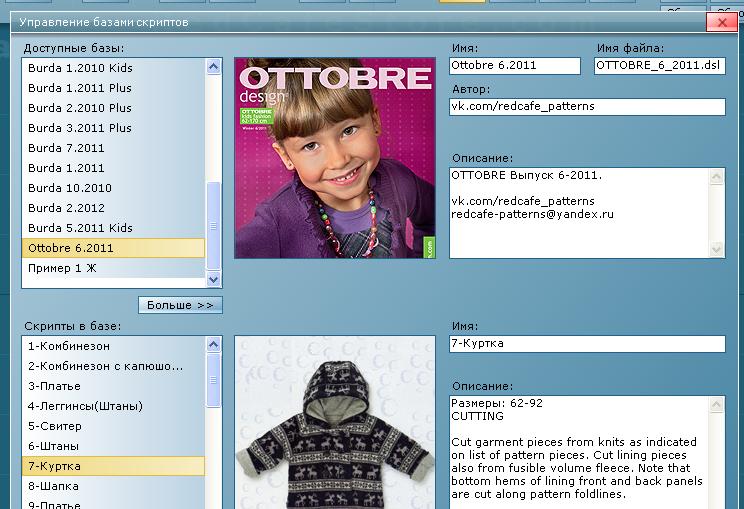Select script 2-Комбинезон с капюшо...

113,366
